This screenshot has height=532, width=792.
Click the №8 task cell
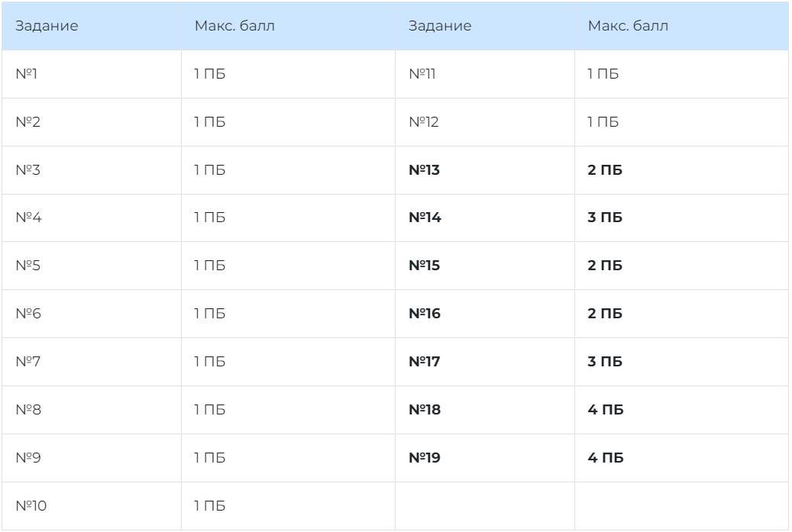pyautogui.click(x=28, y=410)
